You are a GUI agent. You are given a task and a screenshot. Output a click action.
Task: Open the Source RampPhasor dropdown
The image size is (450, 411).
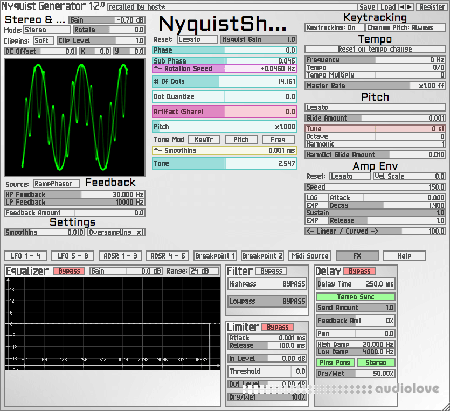pos(56,184)
